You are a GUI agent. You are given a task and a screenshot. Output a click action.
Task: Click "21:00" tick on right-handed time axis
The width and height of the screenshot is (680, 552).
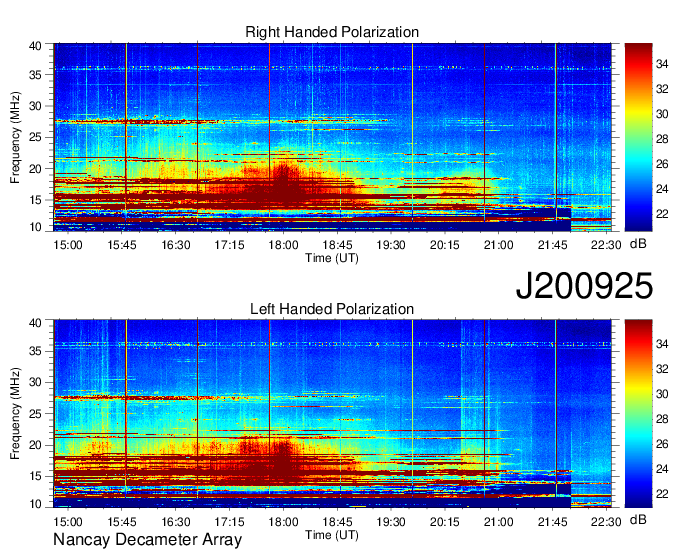[x=498, y=245]
